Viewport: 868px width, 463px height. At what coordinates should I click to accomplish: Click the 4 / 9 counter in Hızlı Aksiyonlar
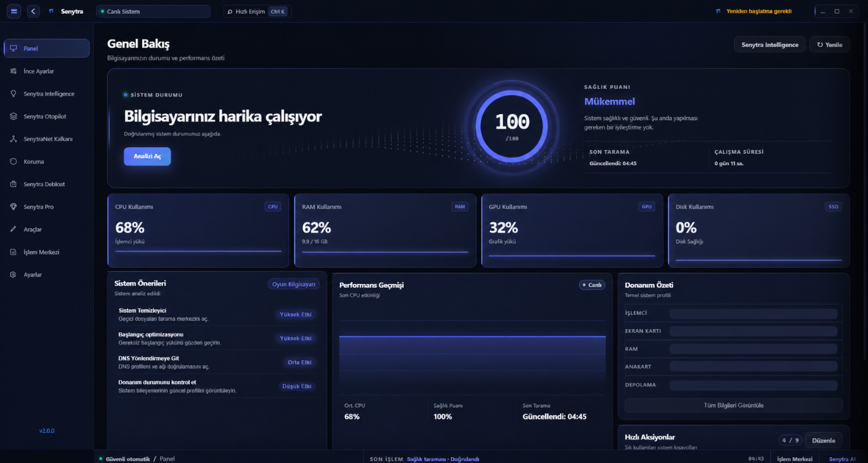click(790, 440)
